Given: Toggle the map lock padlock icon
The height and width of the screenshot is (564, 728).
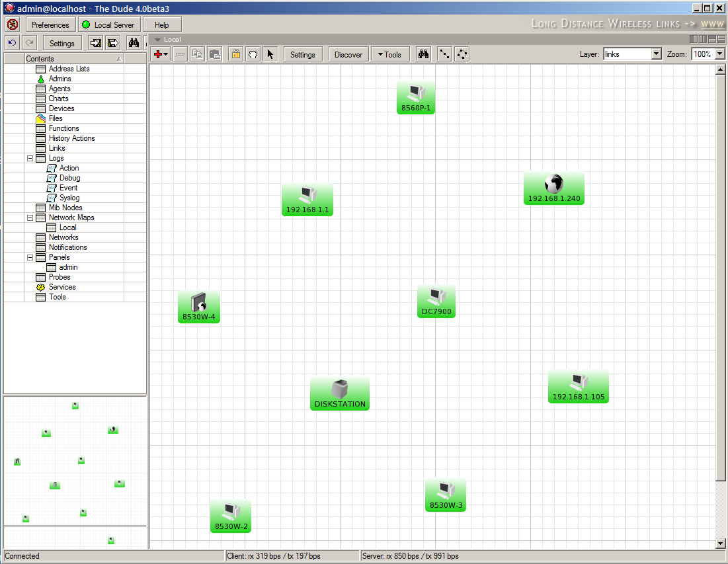Looking at the screenshot, I should pos(236,54).
